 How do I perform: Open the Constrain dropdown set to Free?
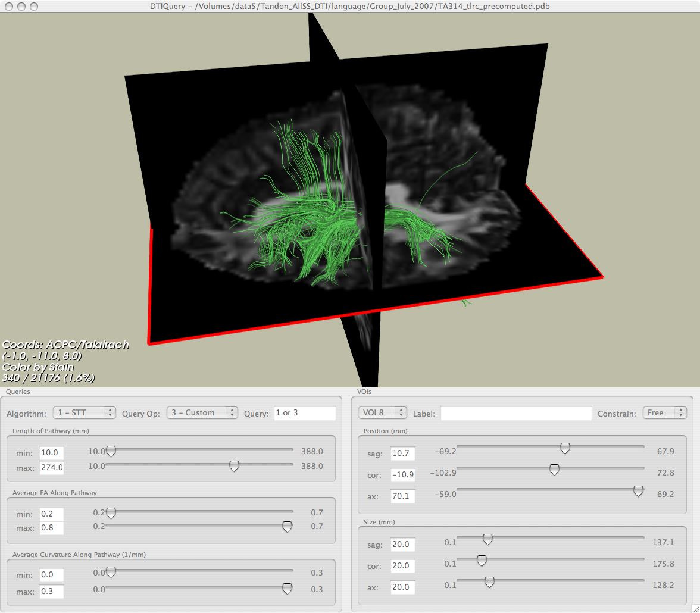click(664, 412)
